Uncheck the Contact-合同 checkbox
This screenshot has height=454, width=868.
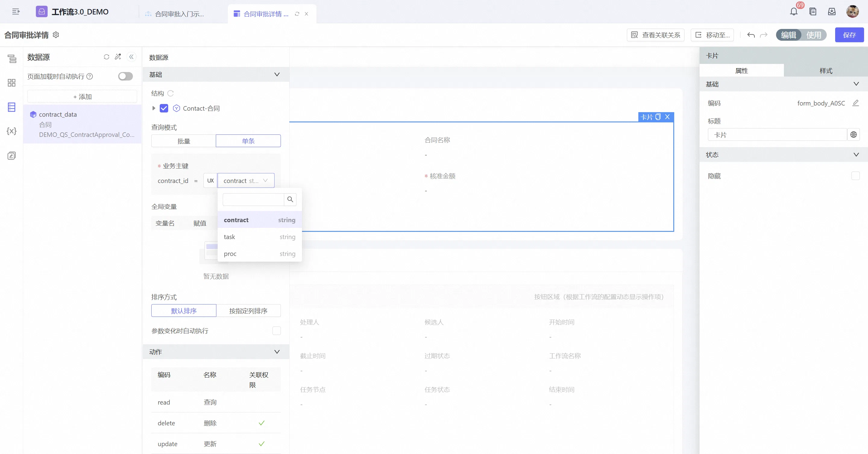pyautogui.click(x=164, y=108)
